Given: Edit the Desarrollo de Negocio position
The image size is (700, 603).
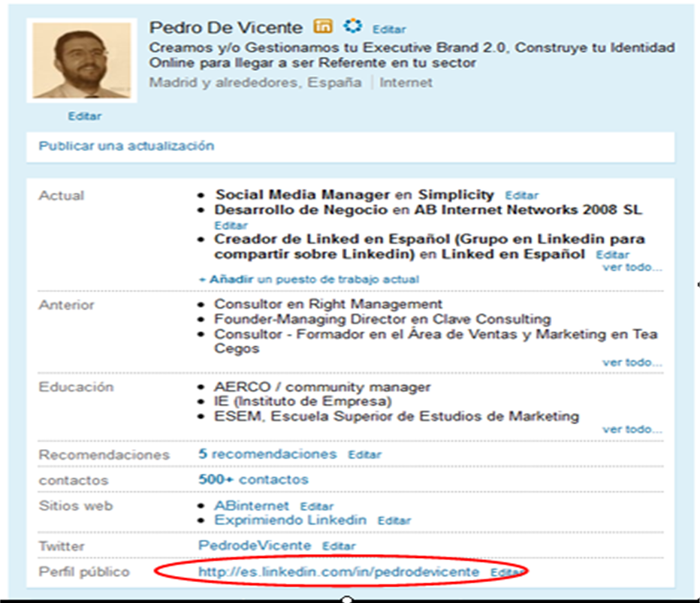Looking at the screenshot, I should (x=231, y=225).
